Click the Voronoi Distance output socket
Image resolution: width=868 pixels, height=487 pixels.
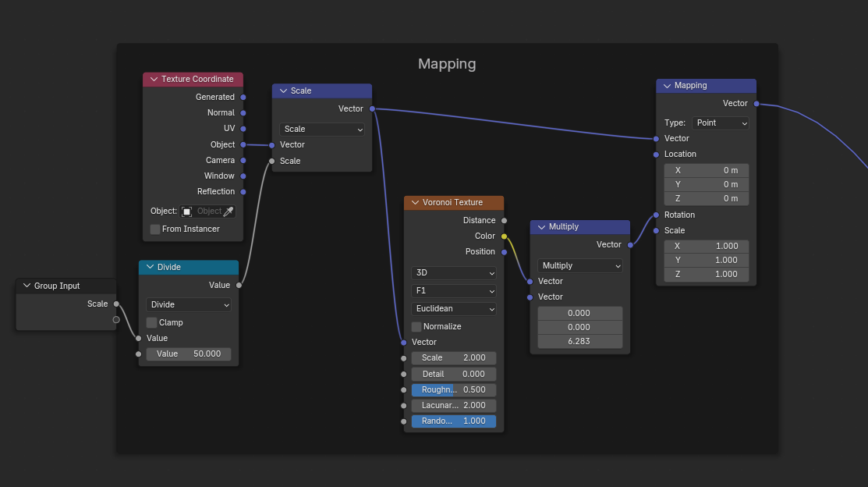tap(504, 221)
